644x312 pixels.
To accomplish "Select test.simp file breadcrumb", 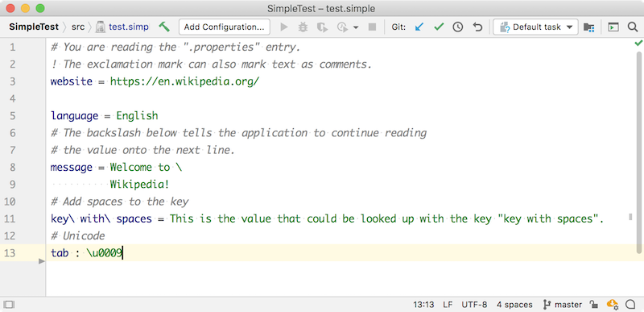I will pyautogui.click(x=122, y=27).
